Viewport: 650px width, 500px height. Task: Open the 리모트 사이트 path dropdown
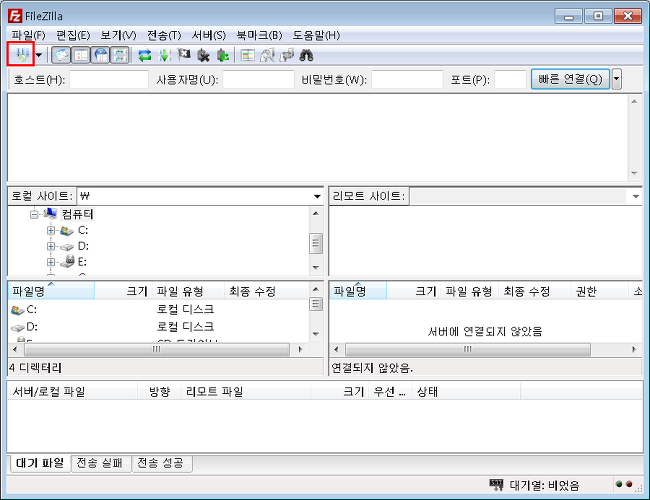click(x=635, y=197)
